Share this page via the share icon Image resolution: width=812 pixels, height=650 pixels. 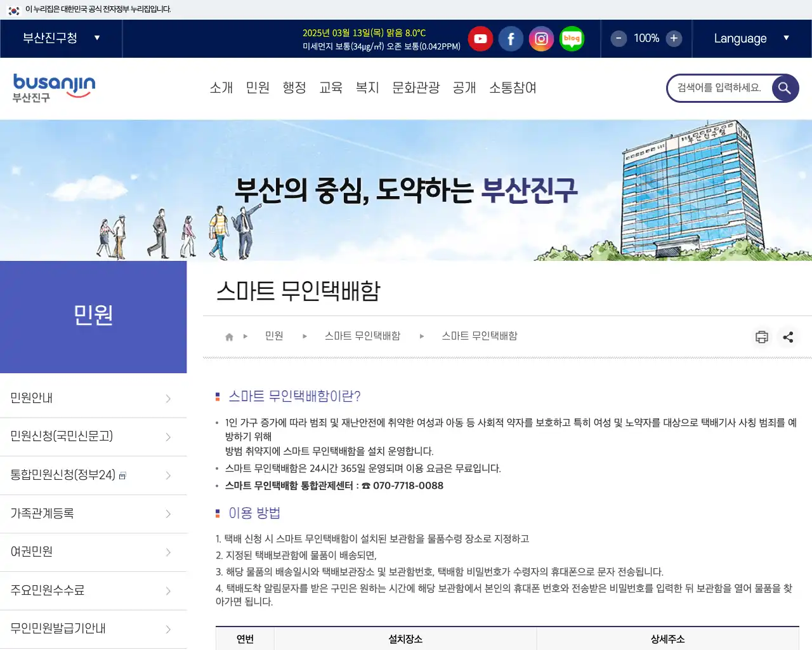789,337
